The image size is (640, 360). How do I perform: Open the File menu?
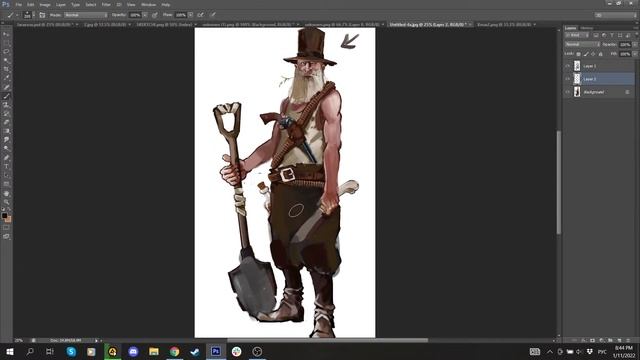(x=18, y=4)
